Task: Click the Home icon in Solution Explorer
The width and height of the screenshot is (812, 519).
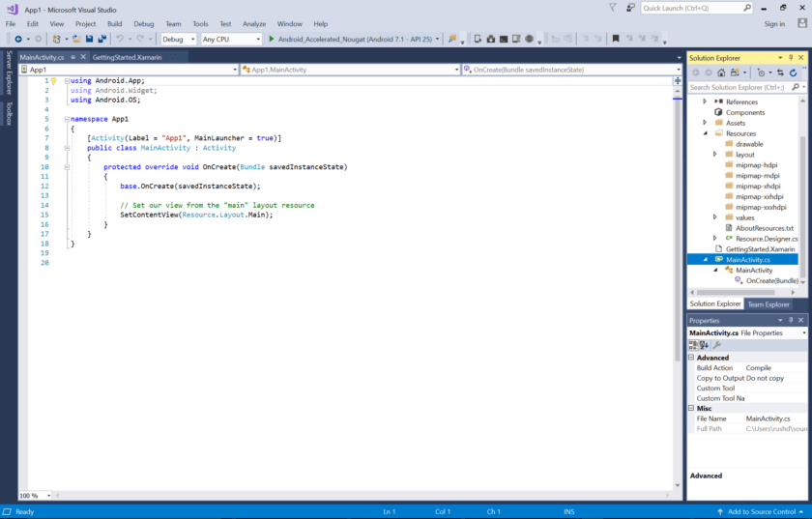Action: pos(721,72)
